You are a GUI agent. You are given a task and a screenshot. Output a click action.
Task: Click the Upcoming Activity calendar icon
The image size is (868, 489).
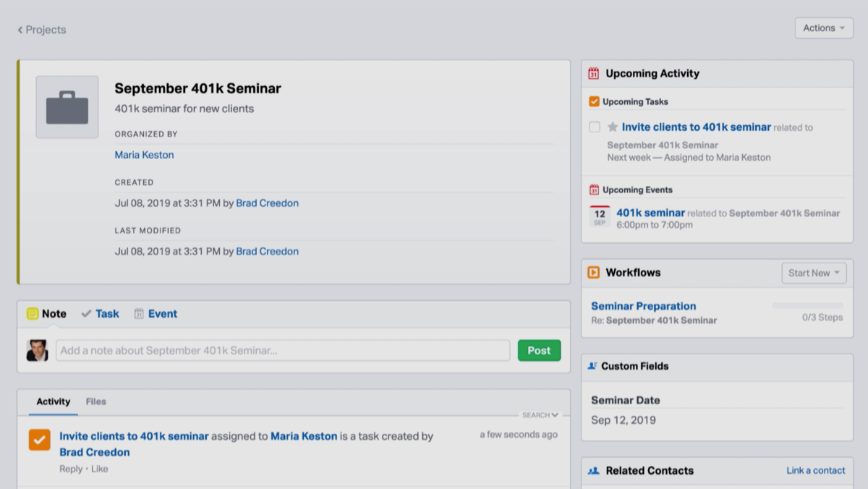pyautogui.click(x=594, y=73)
